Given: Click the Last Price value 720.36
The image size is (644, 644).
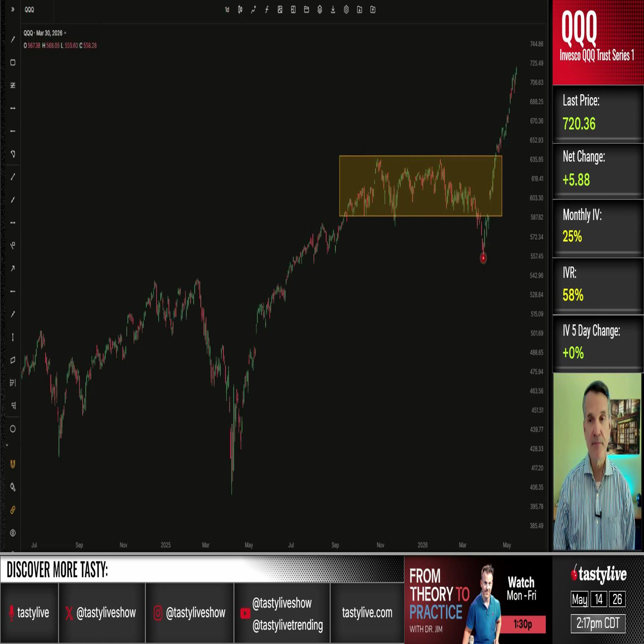Looking at the screenshot, I should (x=579, y=124).
